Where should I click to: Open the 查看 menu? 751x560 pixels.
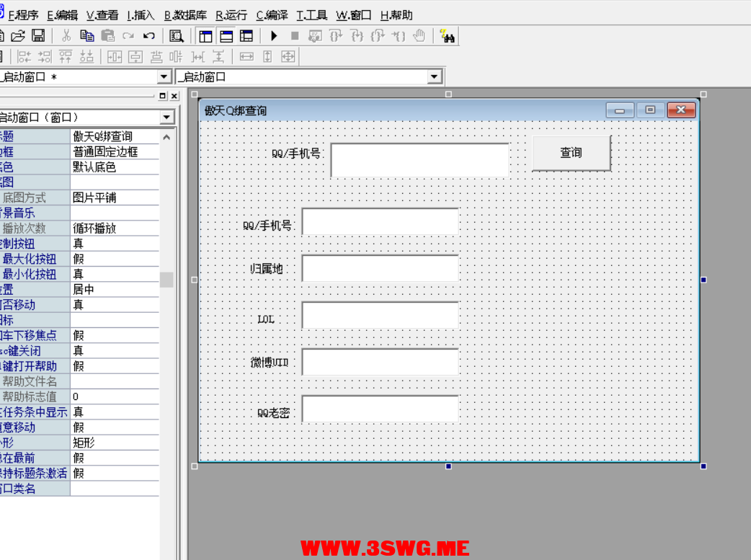(102, 15)
